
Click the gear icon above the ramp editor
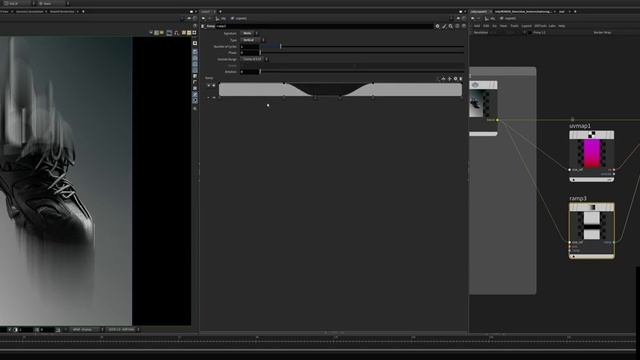tap(456, 78)
